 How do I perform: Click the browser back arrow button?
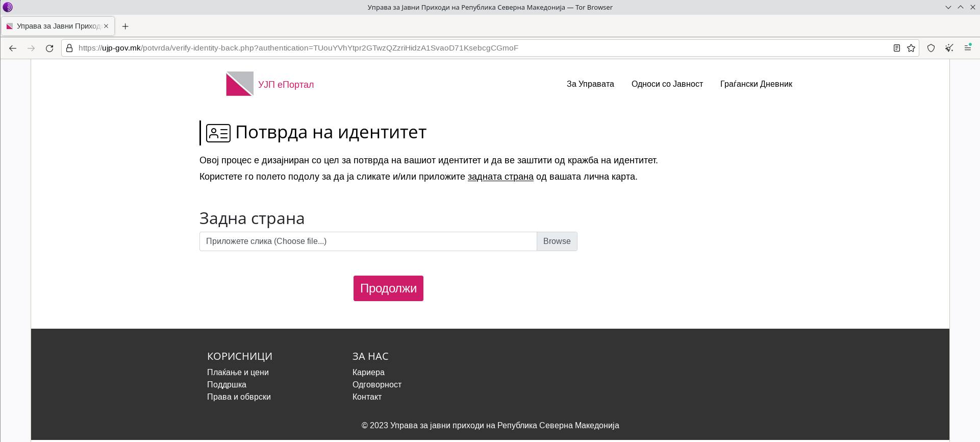coord(13,48)
